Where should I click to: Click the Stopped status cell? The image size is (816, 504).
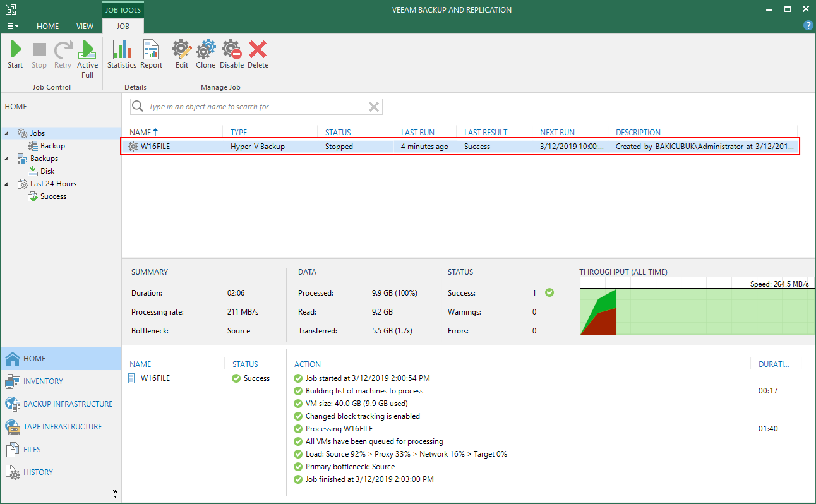(x=339, y=147)
